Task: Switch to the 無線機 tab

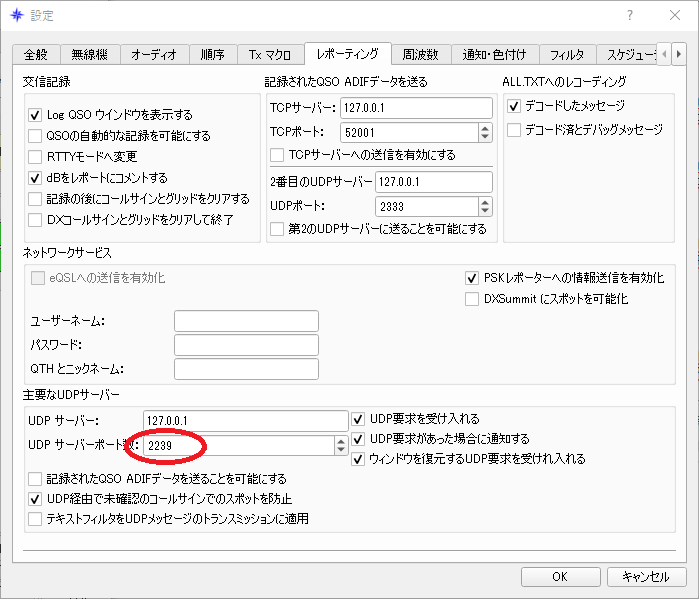Action: click(90, 55)
